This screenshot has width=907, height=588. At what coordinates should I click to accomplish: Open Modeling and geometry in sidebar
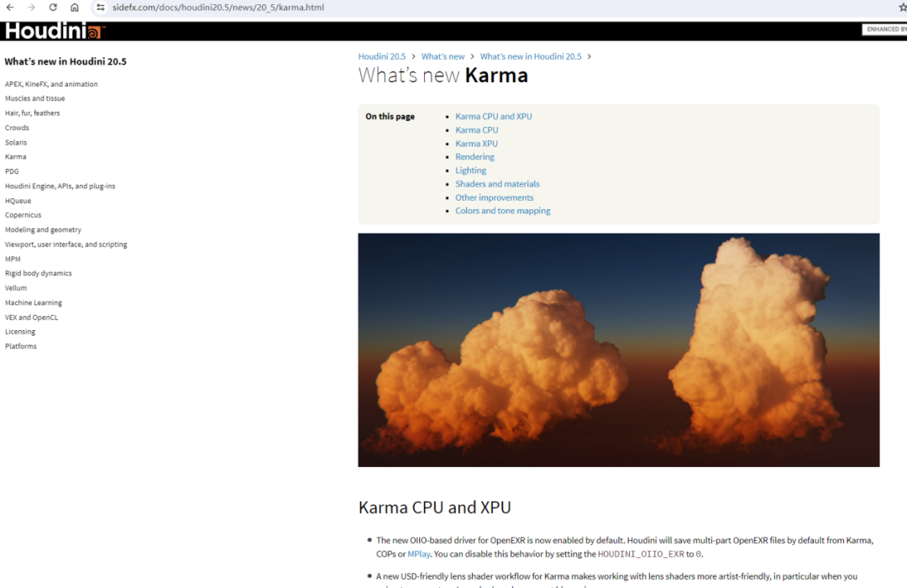pyautogui.click(x=43, y=230)
